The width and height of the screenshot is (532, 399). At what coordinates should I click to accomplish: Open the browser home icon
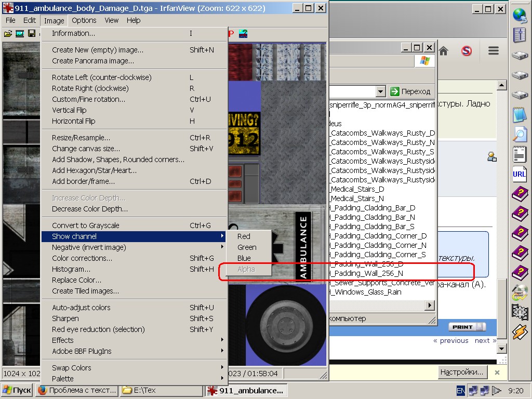point(443,51)
